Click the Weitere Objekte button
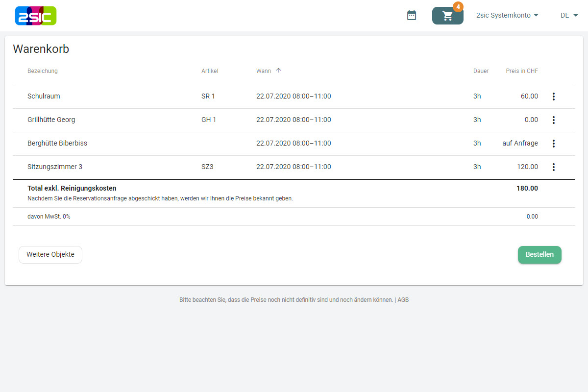Screen dimensions: 588x392 point(50,255)
